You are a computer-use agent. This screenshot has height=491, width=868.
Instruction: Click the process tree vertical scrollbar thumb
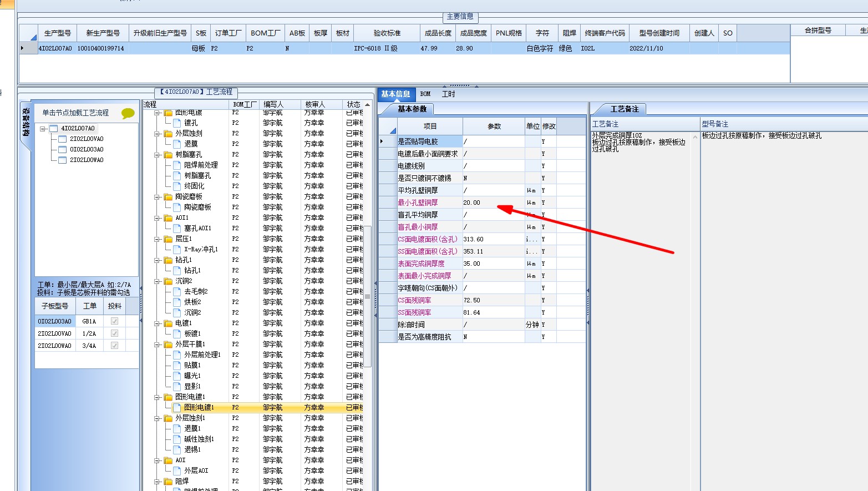pyautogui.click(x=367, y=296)
